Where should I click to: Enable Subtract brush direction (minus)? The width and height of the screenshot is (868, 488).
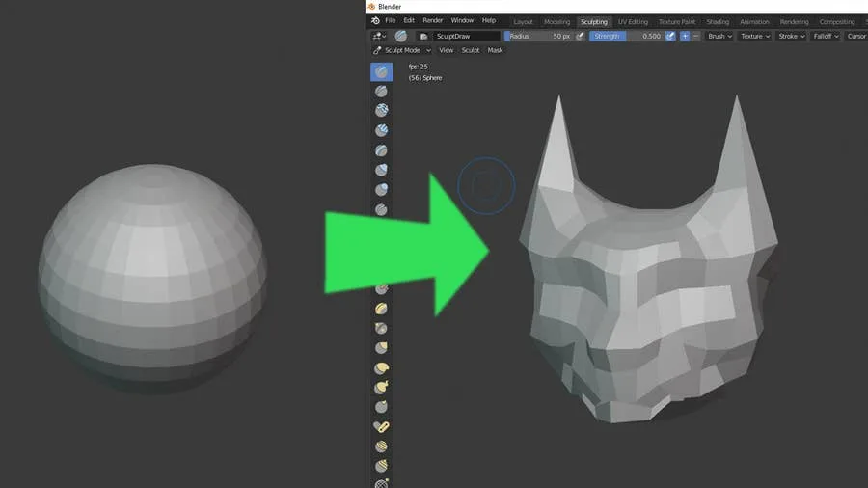pyautogui.click(x=696, y=36)
